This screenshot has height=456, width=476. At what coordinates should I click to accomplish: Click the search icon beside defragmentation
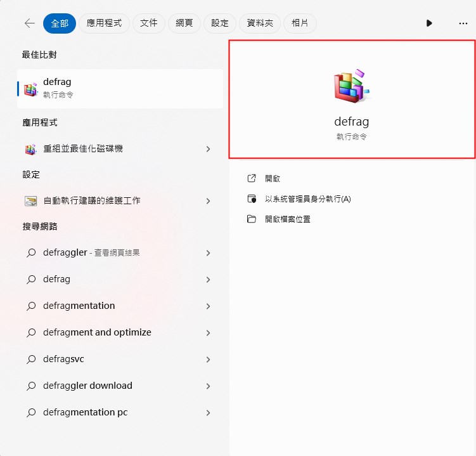point(31,306)
